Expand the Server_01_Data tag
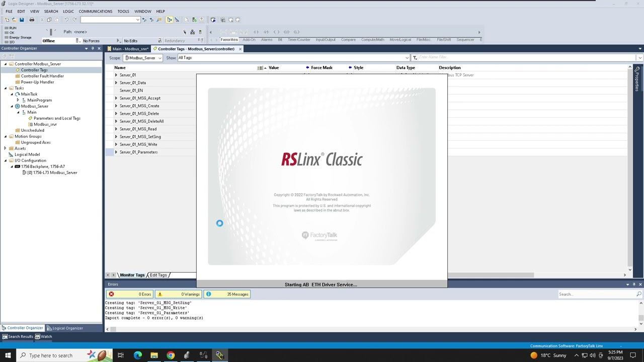Viewport: 644px width, 362px height. [x=116, y=82]
